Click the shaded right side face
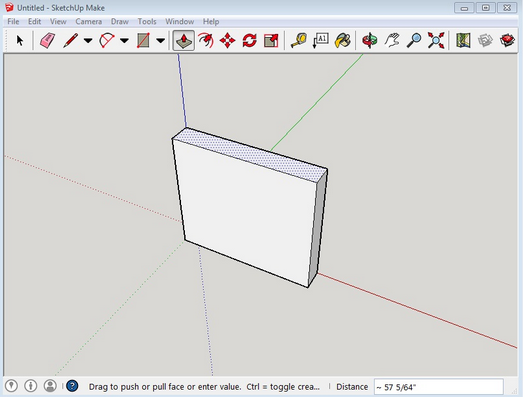 click(x=319, y=227)
